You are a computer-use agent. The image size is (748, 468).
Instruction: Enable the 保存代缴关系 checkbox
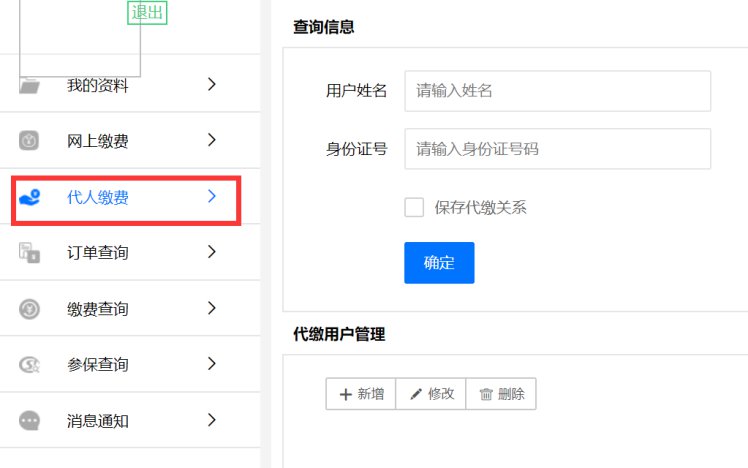click(414, 207)
